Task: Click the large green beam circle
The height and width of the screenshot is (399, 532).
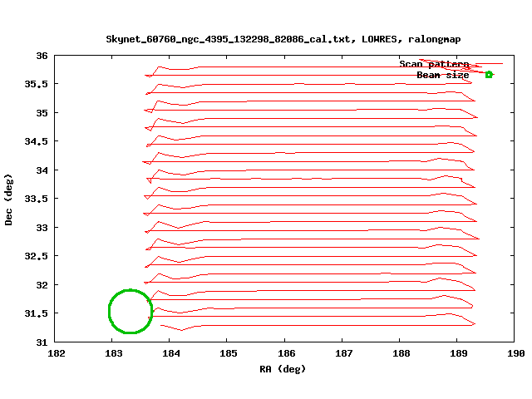Action: pos(131,311)
